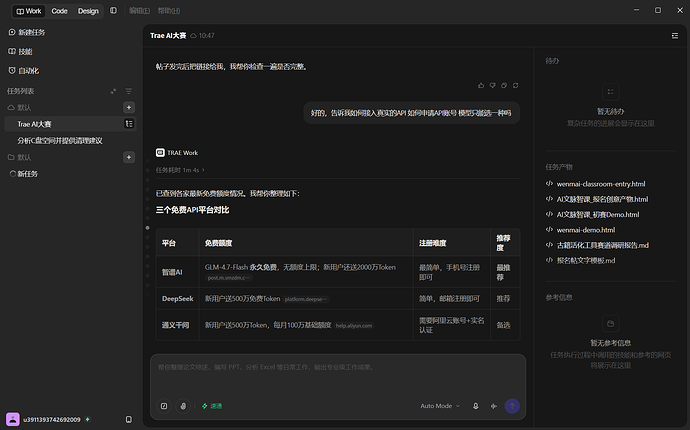Screen dimensions: 690x430
Task: Click the timeline dot beside the table
Action: (147, 228)
